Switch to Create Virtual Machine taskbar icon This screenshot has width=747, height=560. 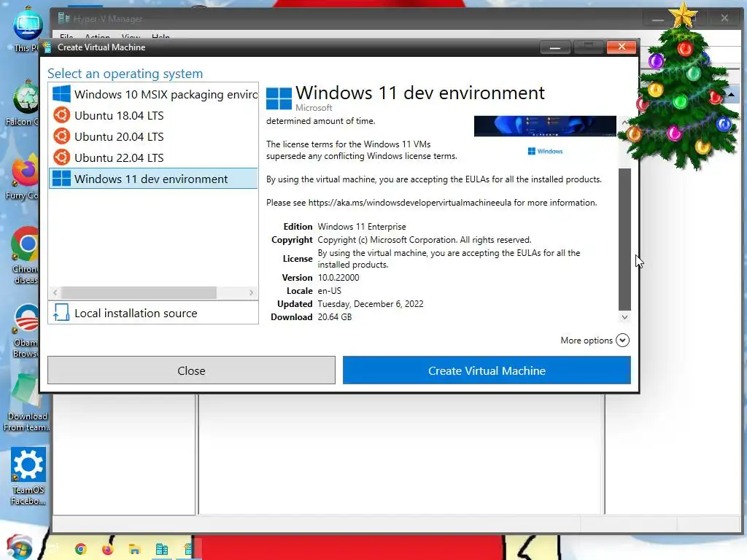click(x=188, y=550)
